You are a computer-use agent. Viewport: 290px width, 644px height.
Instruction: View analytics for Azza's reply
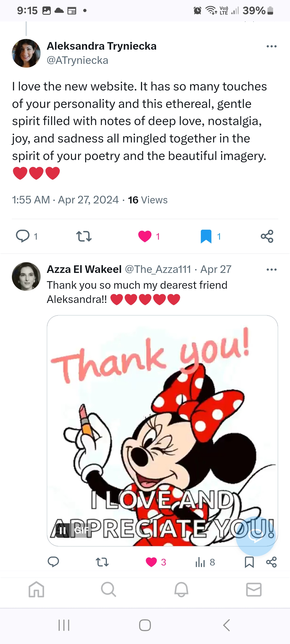tap(200, 562)
